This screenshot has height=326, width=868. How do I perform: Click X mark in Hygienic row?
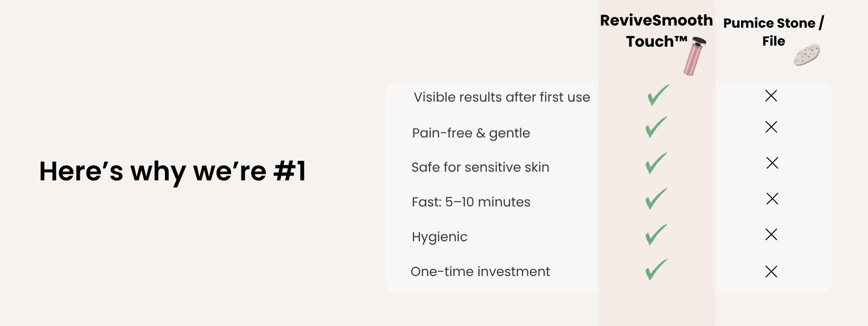pyautogui.click(x=771, y=235)
